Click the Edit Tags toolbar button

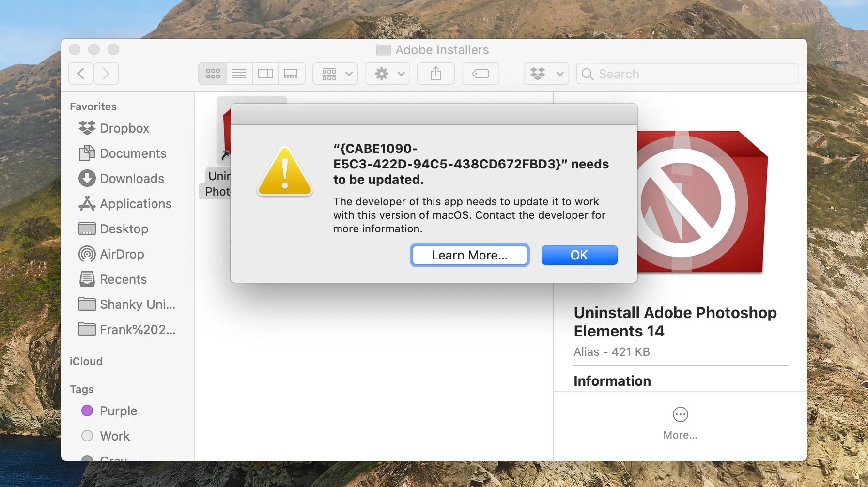[x=480, y=74]
